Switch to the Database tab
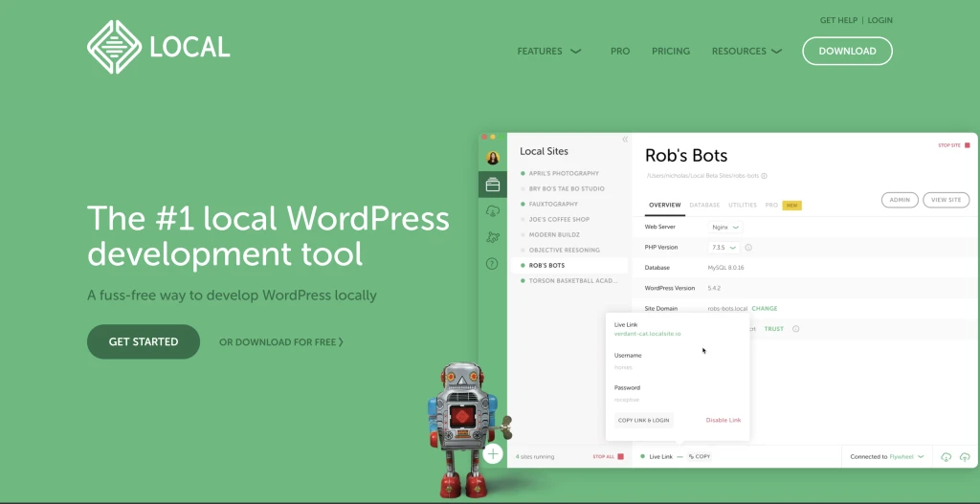The image size is (980, 504). point(704,205)
